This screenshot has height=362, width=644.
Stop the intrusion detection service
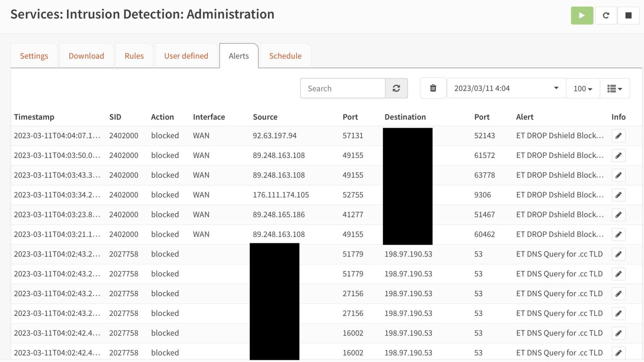click(628, 15)
